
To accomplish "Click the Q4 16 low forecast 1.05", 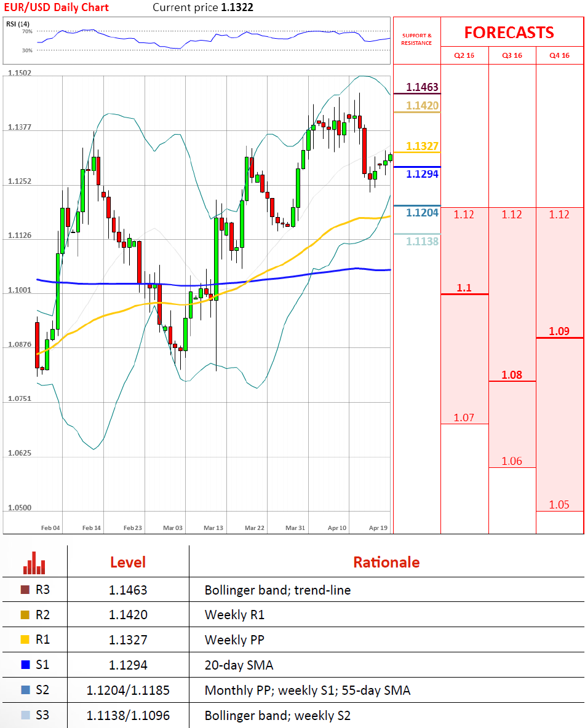I will (x=559, y=505).
